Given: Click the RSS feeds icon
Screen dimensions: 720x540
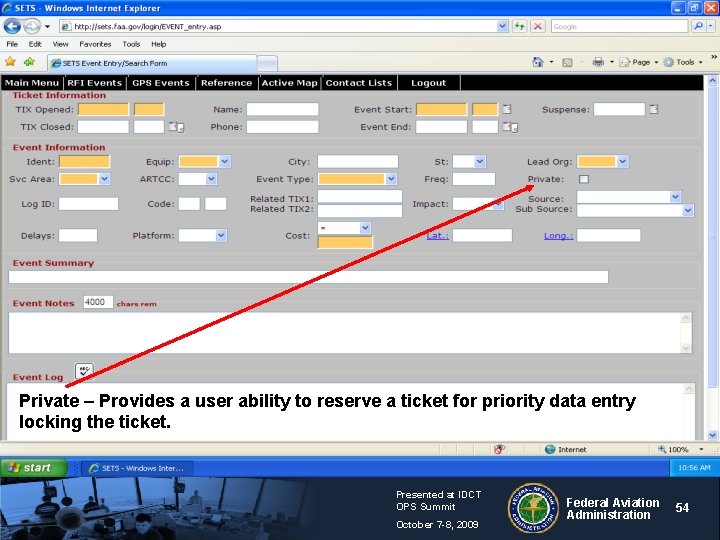Looking at the screenshot, I should 567,62.
